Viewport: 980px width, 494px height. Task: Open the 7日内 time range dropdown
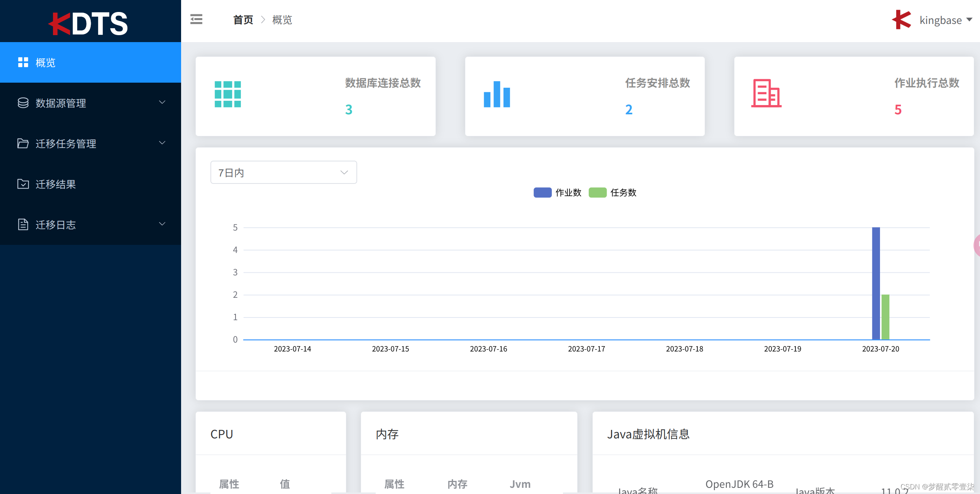(x=283, y=172)
